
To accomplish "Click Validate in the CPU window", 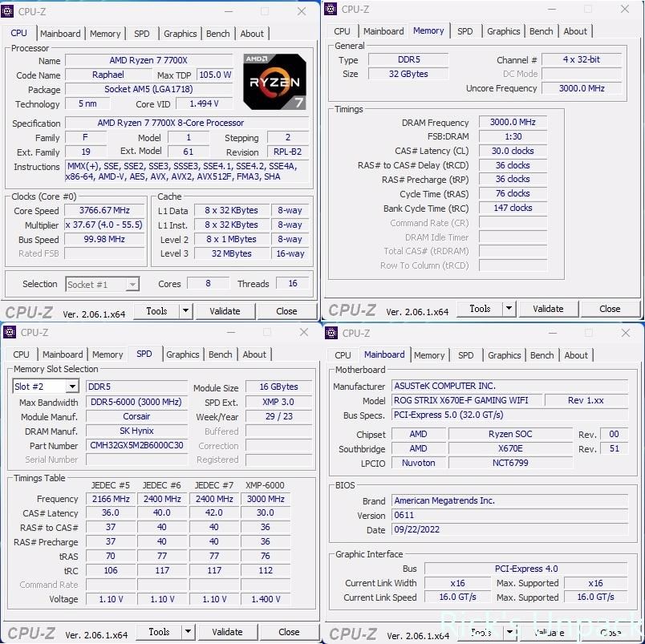I will coord(225,311).
